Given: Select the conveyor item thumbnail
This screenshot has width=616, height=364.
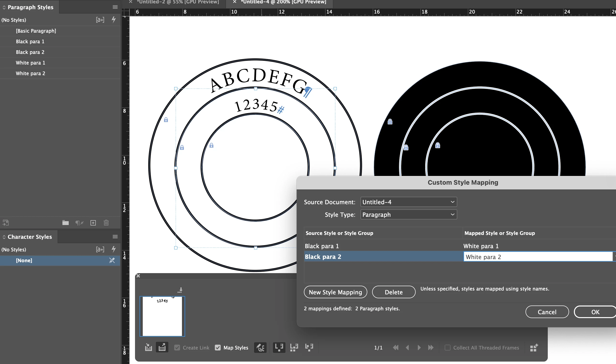Looking at the screenshot, I should [x=162, y=316].
